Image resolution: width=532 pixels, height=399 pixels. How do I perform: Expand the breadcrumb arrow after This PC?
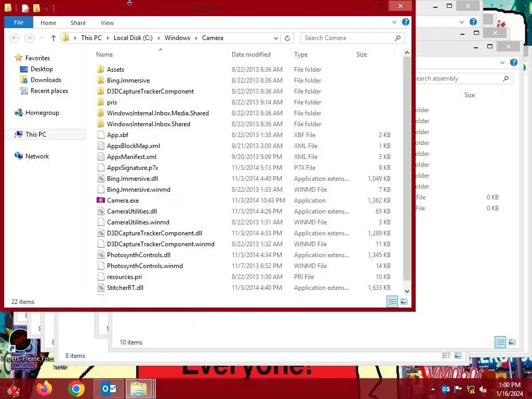(108, 38)
